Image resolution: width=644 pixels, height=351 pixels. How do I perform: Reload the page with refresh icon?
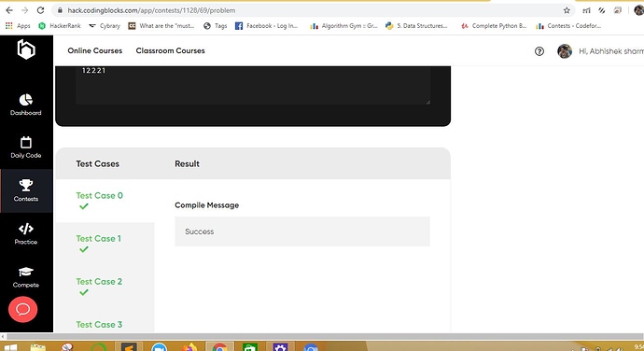click(40, 10)
